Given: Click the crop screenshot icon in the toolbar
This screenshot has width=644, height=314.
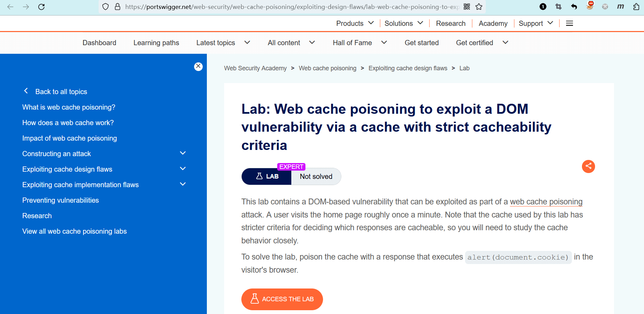Looking at the screenshot, I should (559, 7).
